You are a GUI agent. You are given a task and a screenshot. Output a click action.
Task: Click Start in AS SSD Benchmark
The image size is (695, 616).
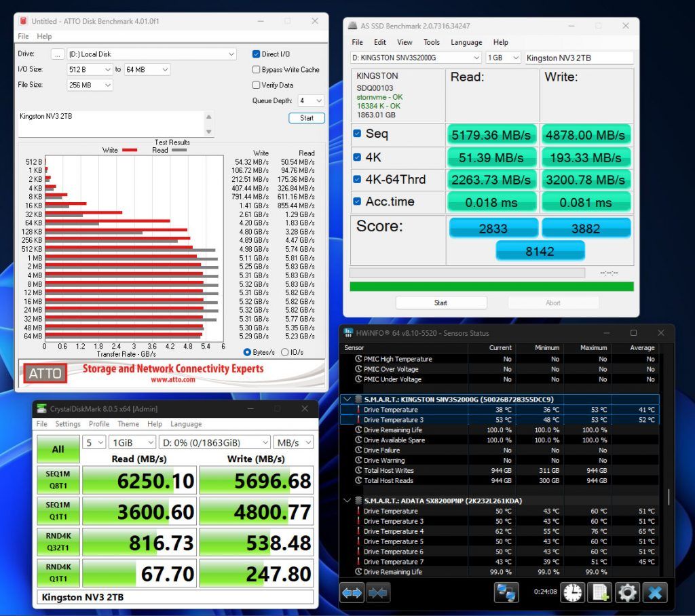coord(440,303)
